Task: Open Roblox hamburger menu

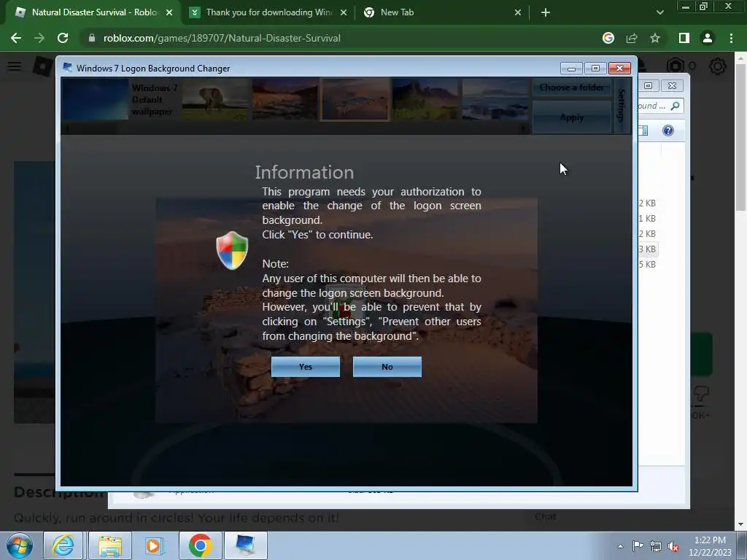Action: (15, 66)
